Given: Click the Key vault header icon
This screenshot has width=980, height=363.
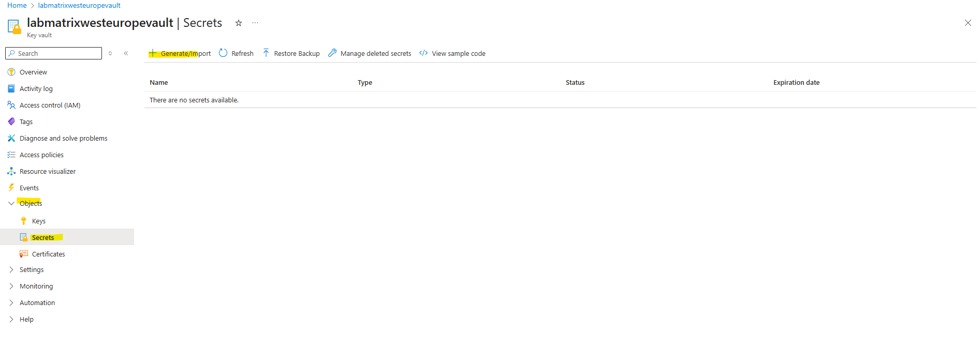Looking at the screenshot, I should click(x=14, y=26).
